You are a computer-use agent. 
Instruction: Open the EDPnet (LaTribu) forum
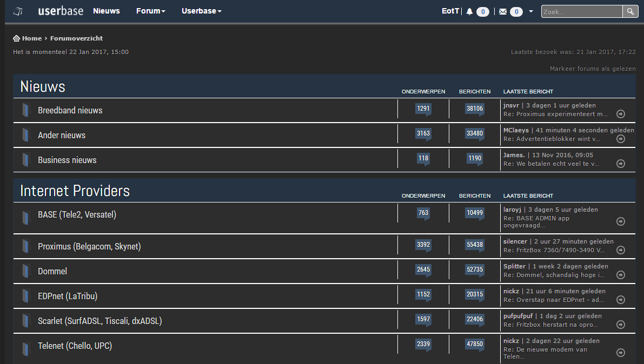coord(68,296)
